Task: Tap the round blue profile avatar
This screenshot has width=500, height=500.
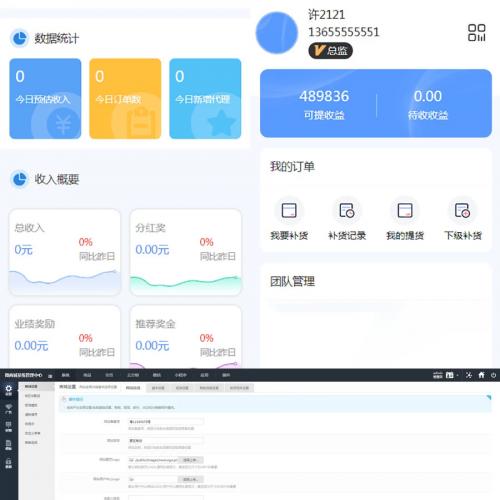Action: pyautogui.click(x=276, y=33)
